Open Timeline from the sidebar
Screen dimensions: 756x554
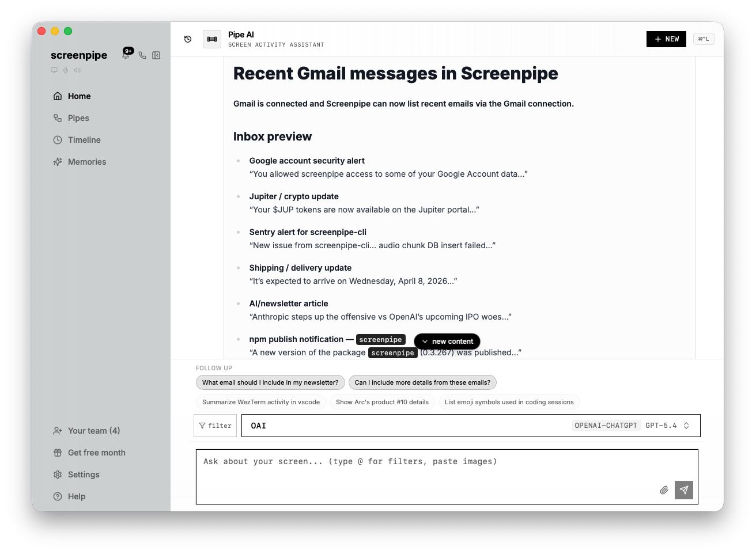point(84,140)
